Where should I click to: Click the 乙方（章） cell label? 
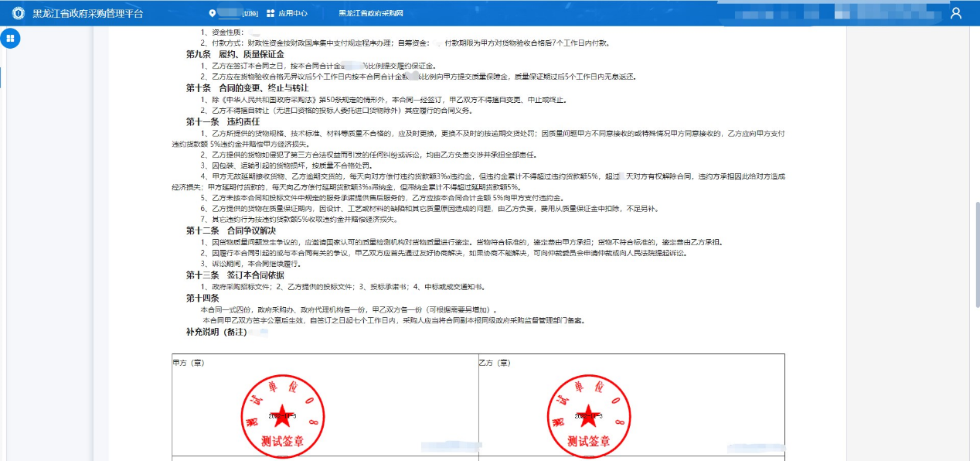coord(495,362)
